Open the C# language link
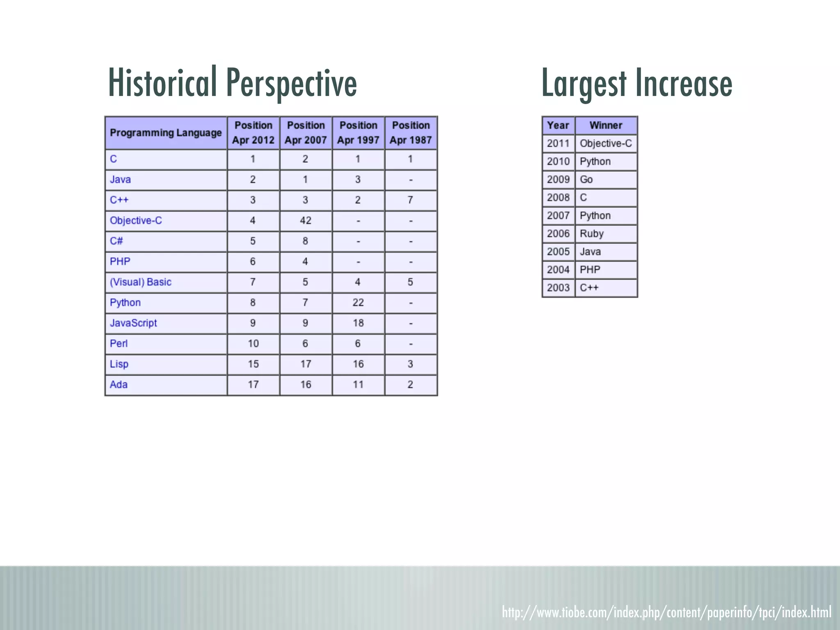 point(116,241)
